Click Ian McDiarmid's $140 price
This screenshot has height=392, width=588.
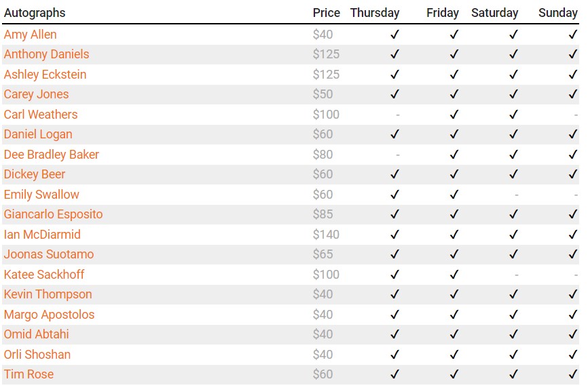(x=326, y=235)
